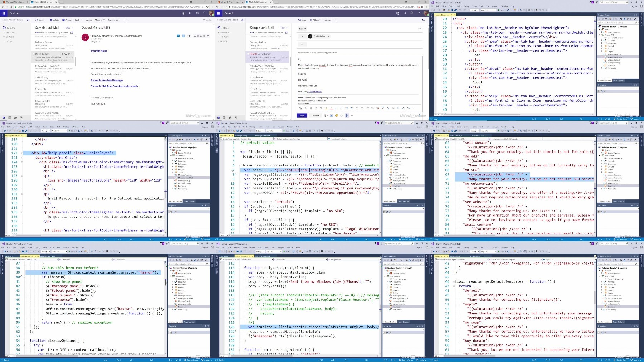Viewport: 644px width, 362px height.
Task: Click into the Re: Serious issue subject field
Action: [x=359, y=53]
